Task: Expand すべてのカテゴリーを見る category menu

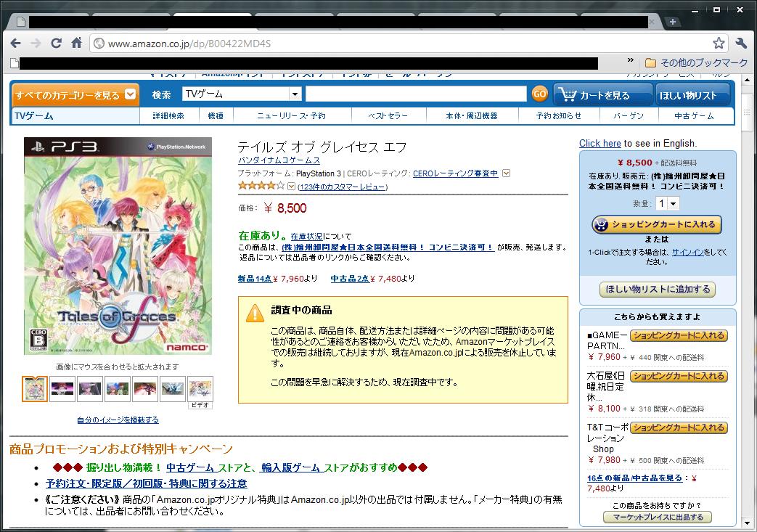Action: pyautogui.click(x=75, y=94)
